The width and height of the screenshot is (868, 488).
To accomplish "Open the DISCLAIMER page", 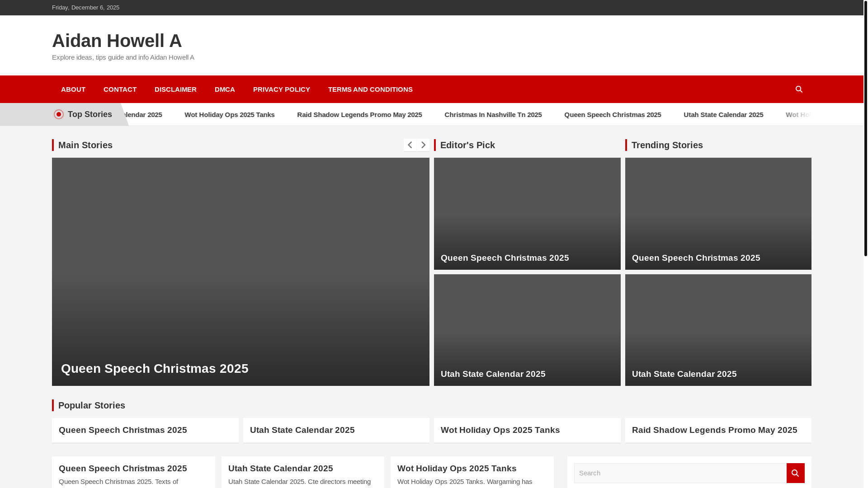I will click(175, 89).
